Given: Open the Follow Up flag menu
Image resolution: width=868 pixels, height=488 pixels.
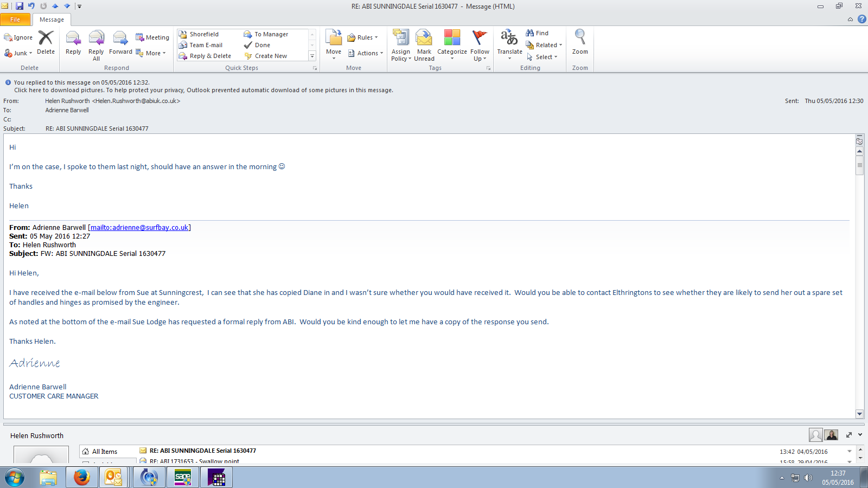Looking at the screenshot, I should tap(480, 45).
